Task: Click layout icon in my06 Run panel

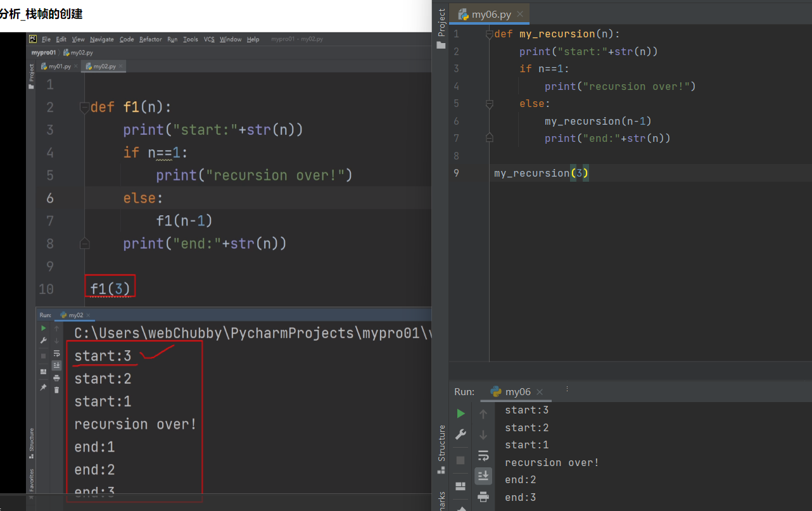Action: [460, 486]
